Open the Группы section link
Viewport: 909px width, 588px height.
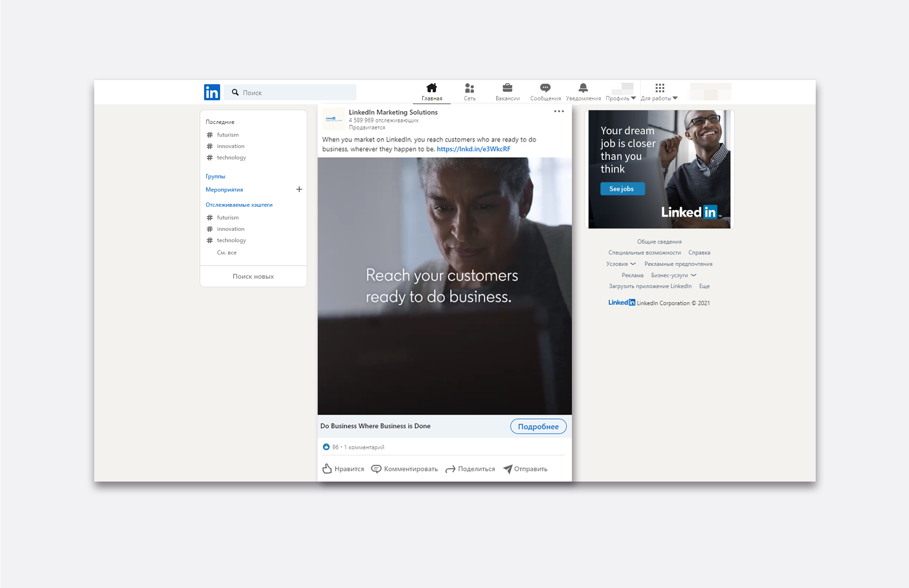(215, 176)
